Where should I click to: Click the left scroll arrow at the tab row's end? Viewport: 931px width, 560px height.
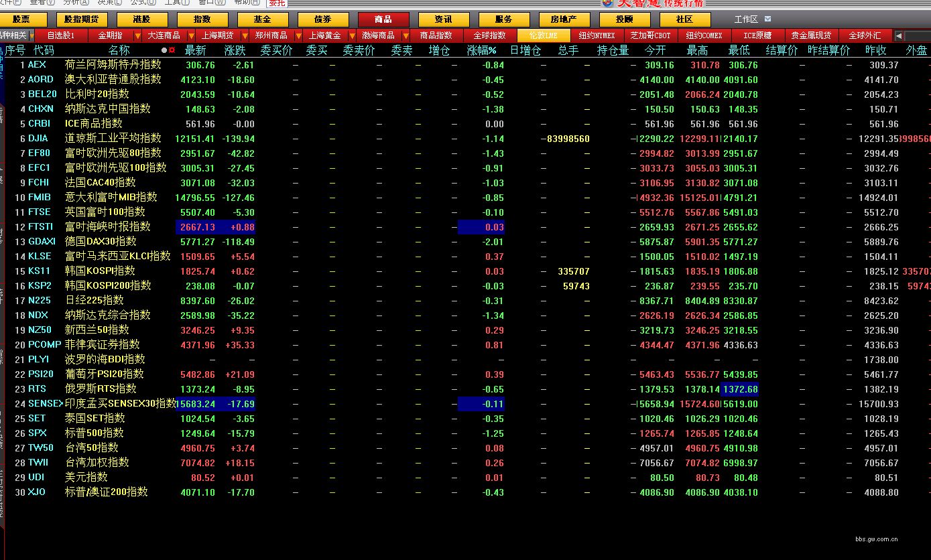coord(899,36)
